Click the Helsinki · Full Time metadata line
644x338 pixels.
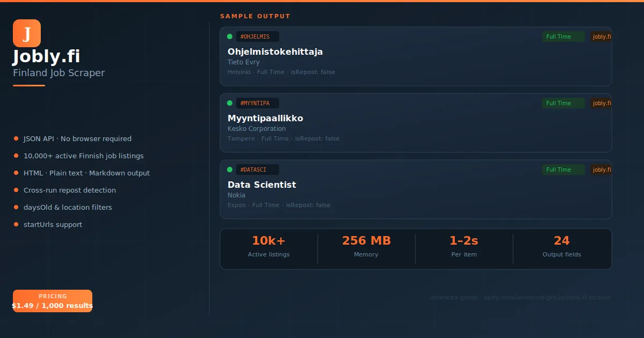tap(281, 72)
